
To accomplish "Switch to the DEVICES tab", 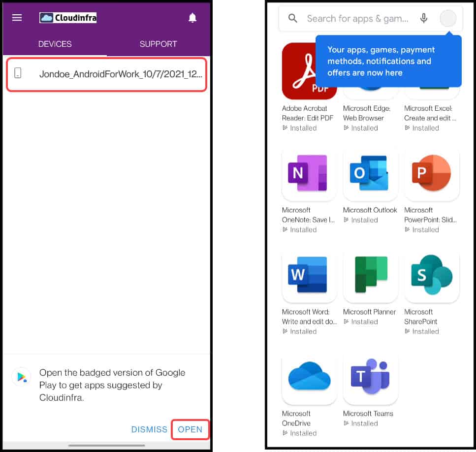I will tap(55, 44).
